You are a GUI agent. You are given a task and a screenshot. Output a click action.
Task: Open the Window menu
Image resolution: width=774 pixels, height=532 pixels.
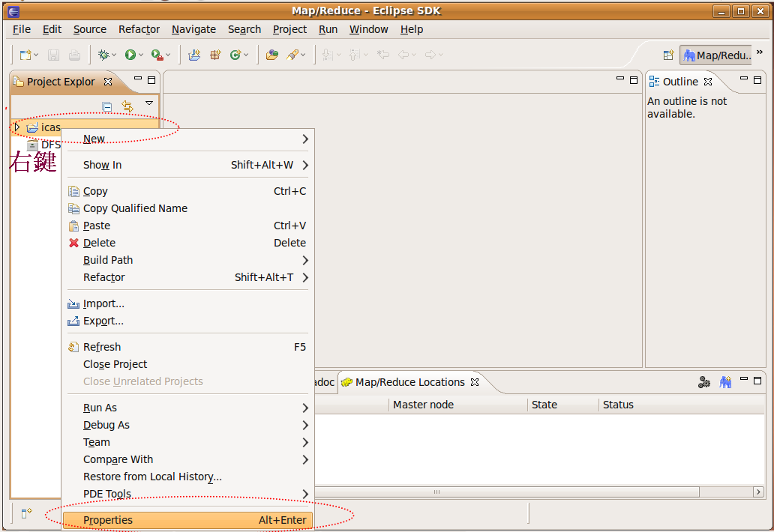click(368, 29)
